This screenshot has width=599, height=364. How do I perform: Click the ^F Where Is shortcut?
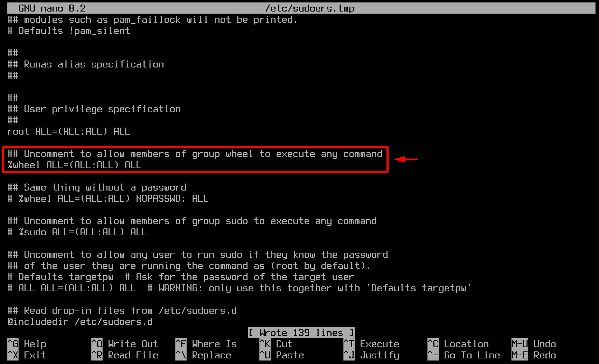point(206,344)
